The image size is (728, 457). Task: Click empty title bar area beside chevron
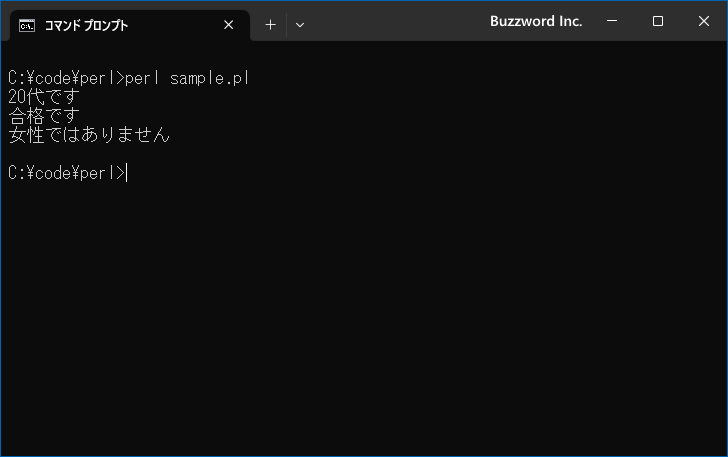pyautogui.click(x=400, y=21)
